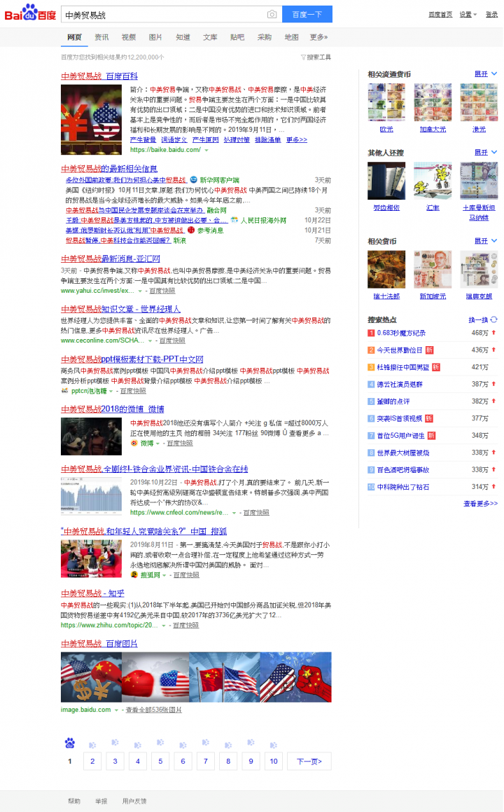This screenshot has width=504, height=812.
Task: Click the Baidu logo
Action: pos(30,13)
